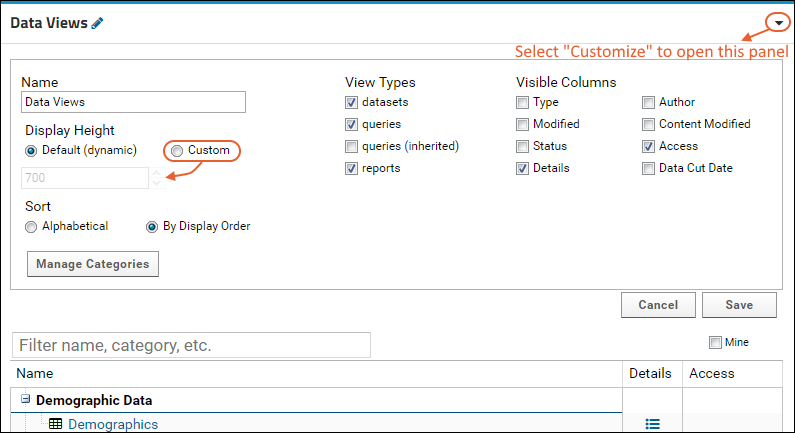
Task: Uncheck the datasets view type
Action: [351, 102]
